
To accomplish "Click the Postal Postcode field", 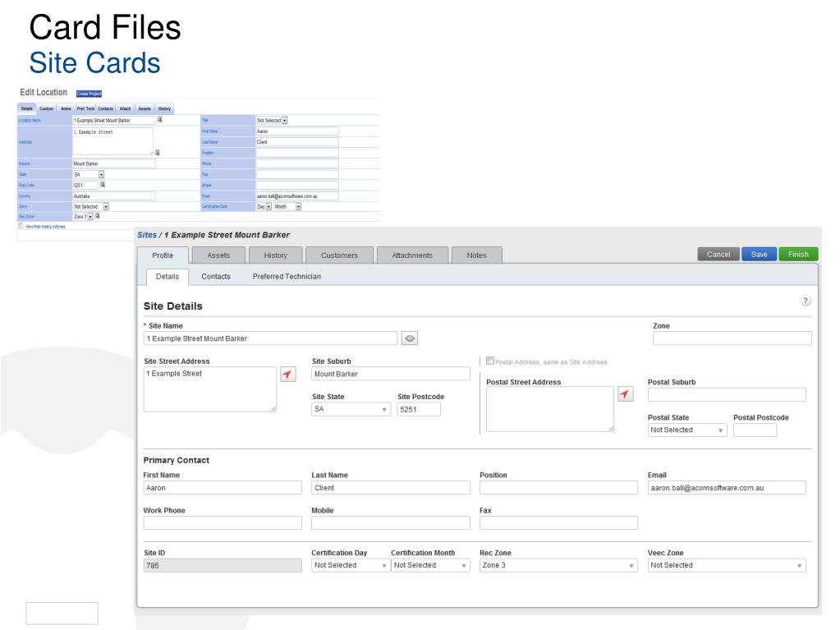I will tap(755, 430).
